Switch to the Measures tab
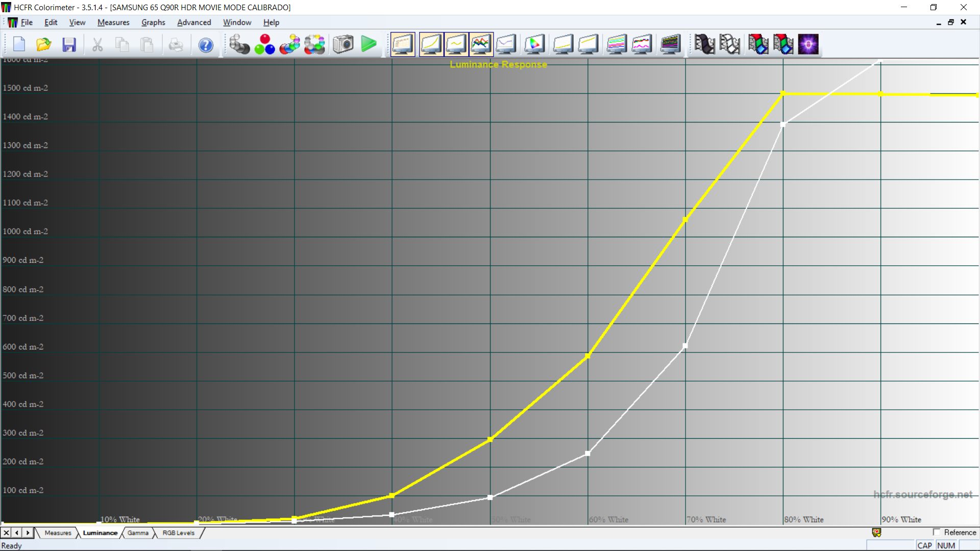 tap(58, 533)
